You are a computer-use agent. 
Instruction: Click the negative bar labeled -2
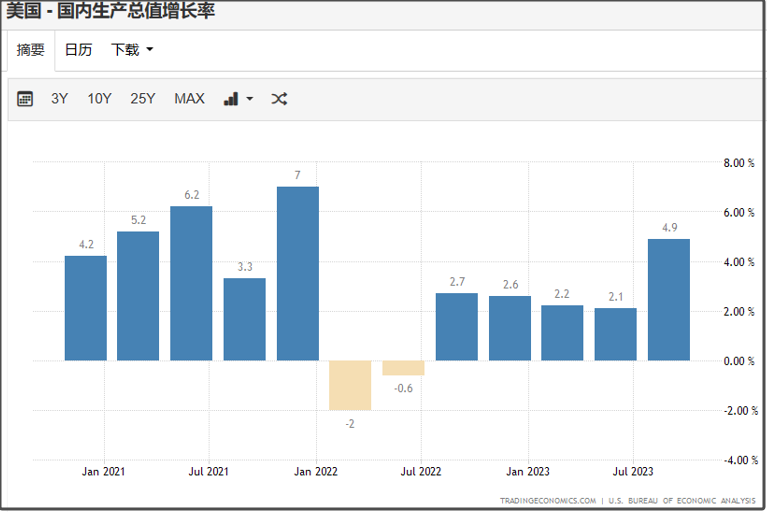point(350,385)
